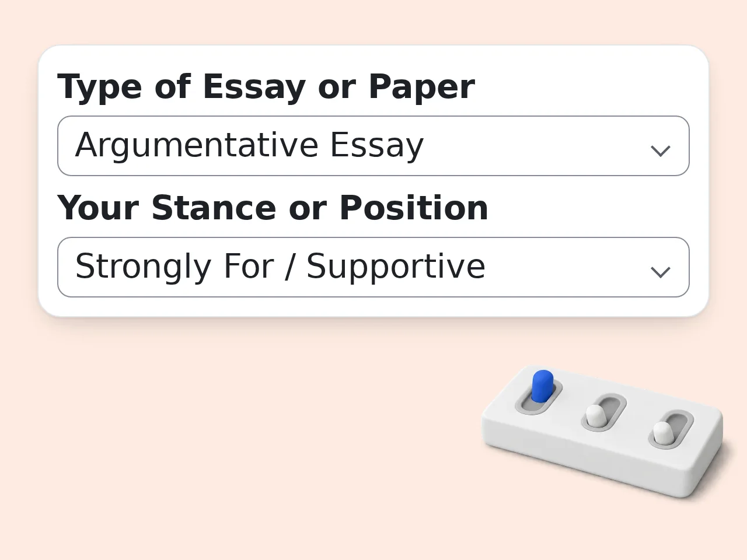Viewport: 747px width, 560px height.
Task: Select the Strongly For / Supportive value text
Action: pos(280,267)
